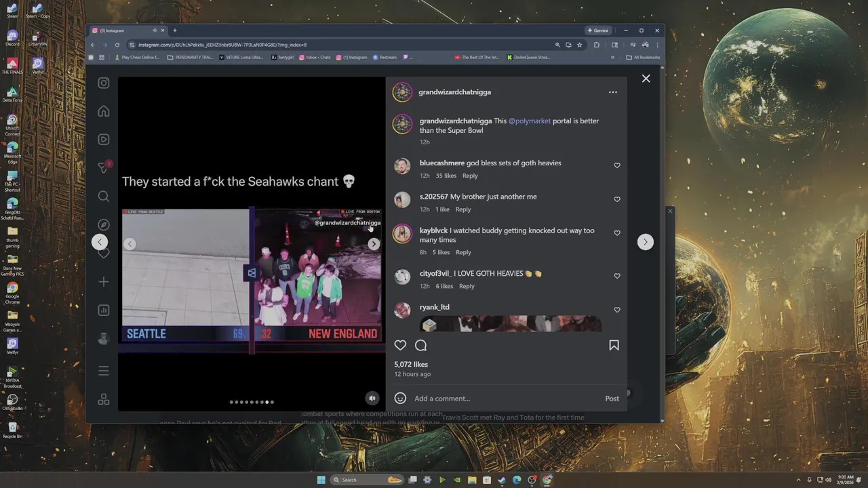868x488 pixels.
Task: Open the emoji picker in comment box
Action: 400,399
